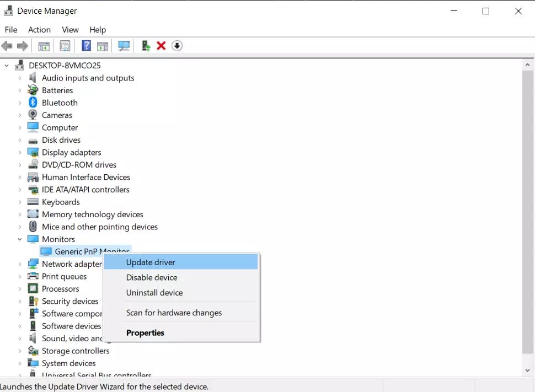Expand the IDE ATA/ATAPI controllers category
This screenshot has height=392, width=535.
tap(19, 189)
